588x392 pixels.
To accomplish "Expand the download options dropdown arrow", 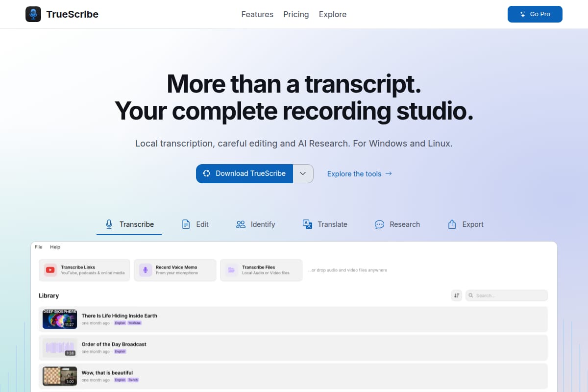I will click(303, 173).
